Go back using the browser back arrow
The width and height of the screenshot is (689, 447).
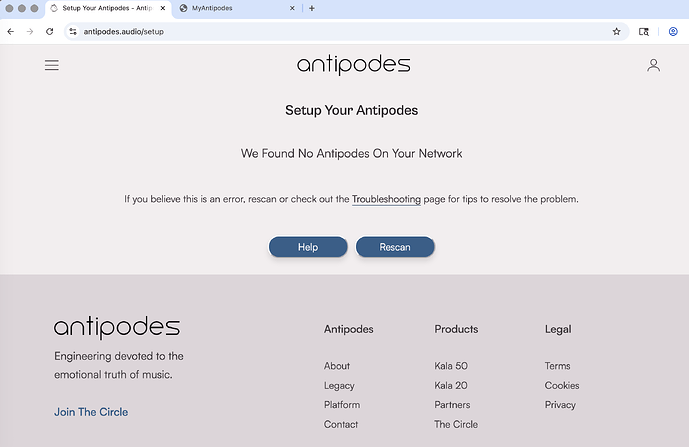coord(11,32)
